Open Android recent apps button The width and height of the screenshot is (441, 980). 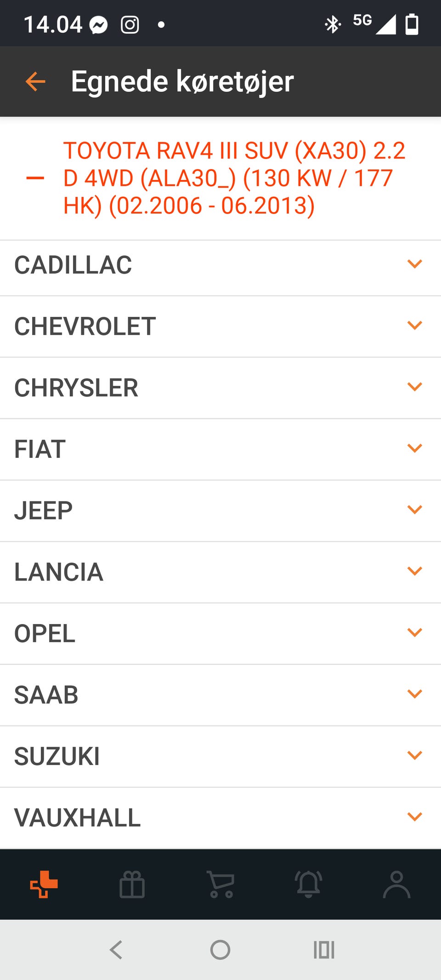point(324,950)
